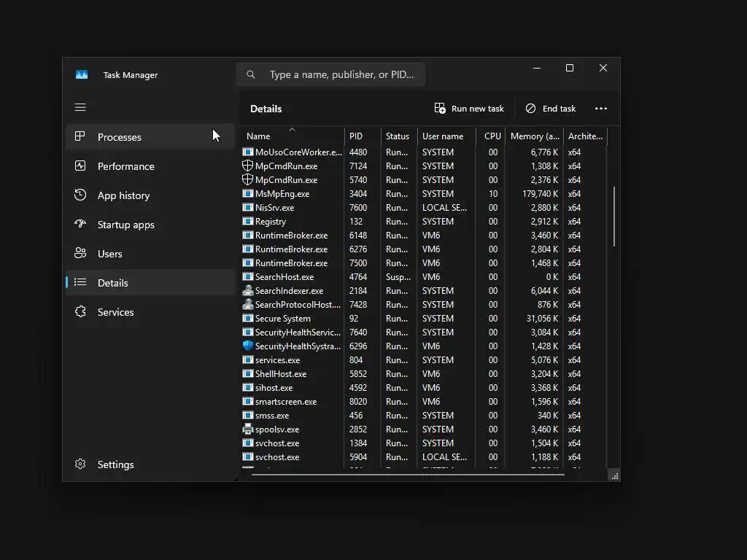The height and width of the screenshot is (560, 747).
Task: Open Settings in the sidebar
Action: 150,464
